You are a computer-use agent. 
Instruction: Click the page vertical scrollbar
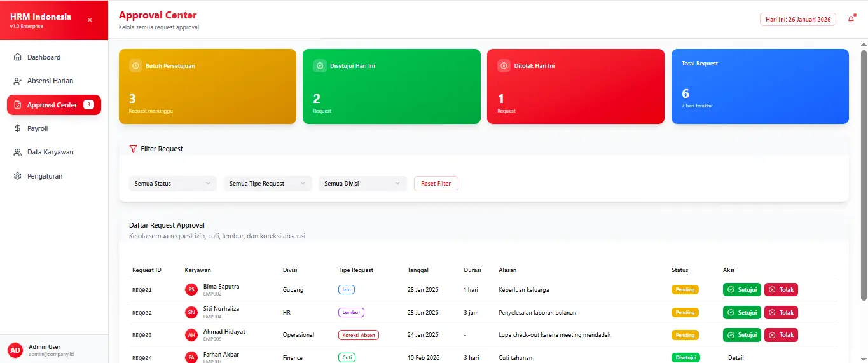tap(863, 172)
